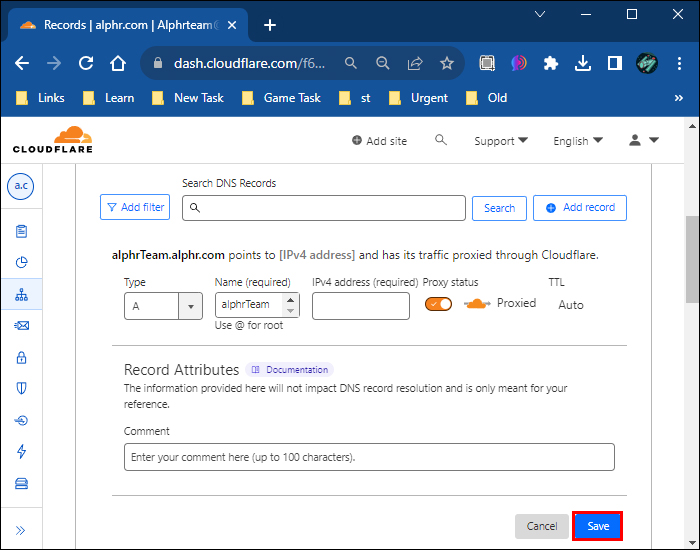Click the page scroll-down arrow

click(692, 543)
